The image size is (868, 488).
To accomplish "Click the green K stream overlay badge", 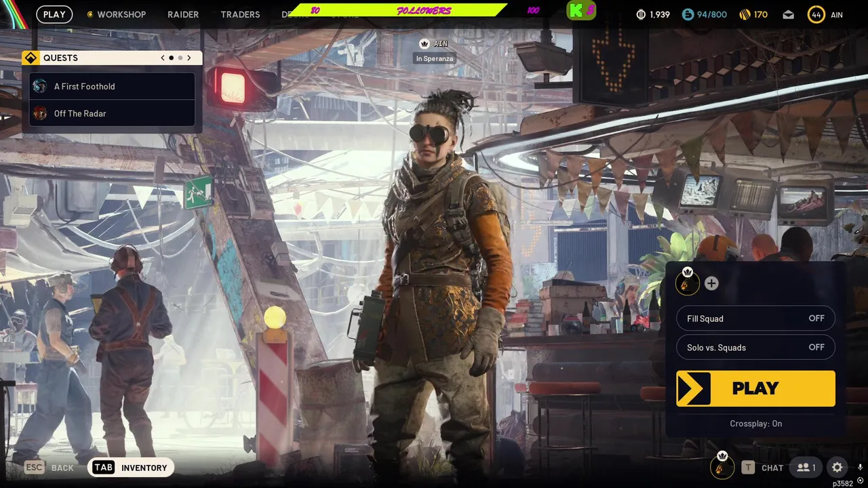I will point(581,10).
